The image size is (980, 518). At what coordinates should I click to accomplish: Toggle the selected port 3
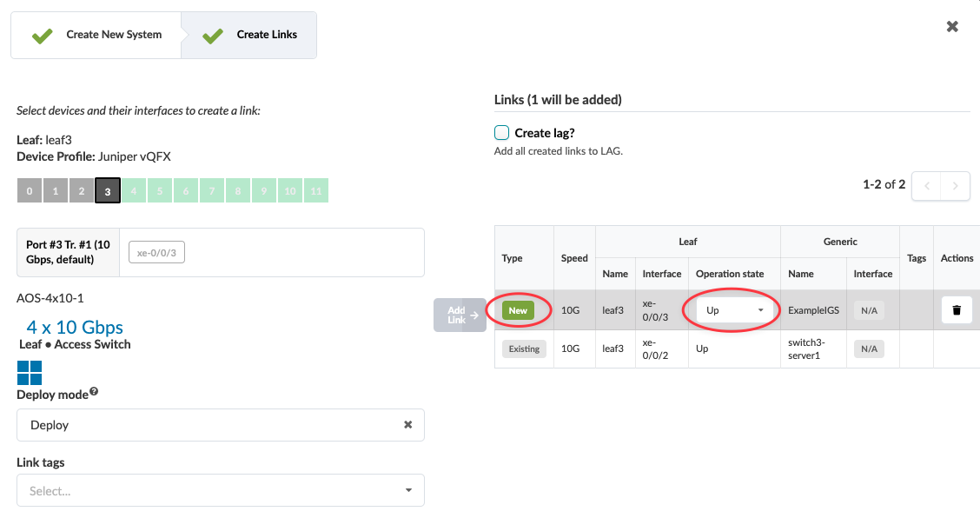[x=108, y=191]
